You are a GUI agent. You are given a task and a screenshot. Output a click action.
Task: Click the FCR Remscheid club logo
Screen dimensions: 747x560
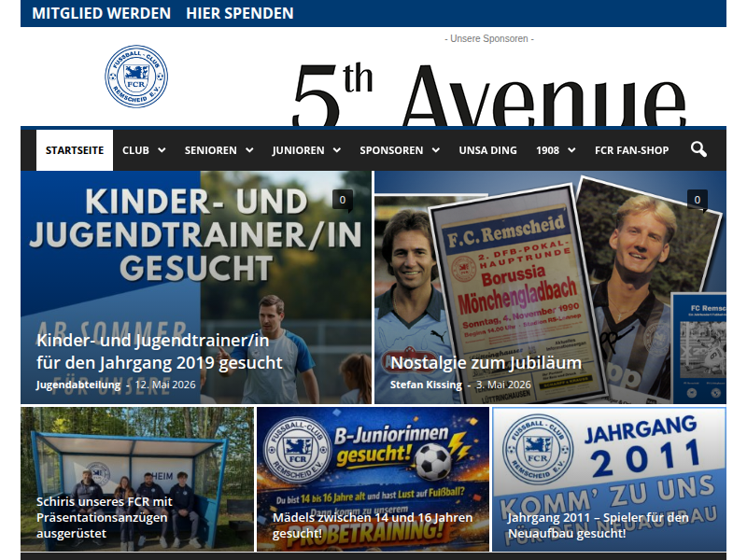click(136, 77)
